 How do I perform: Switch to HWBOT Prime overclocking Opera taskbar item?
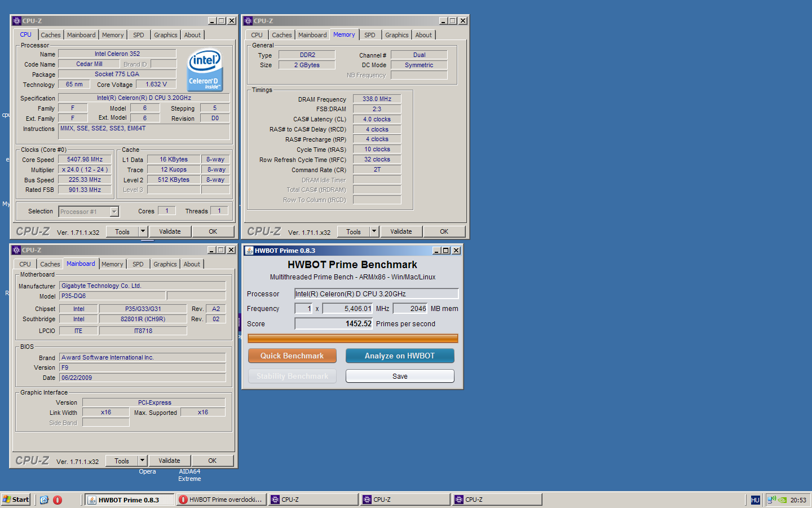point(221,500)
